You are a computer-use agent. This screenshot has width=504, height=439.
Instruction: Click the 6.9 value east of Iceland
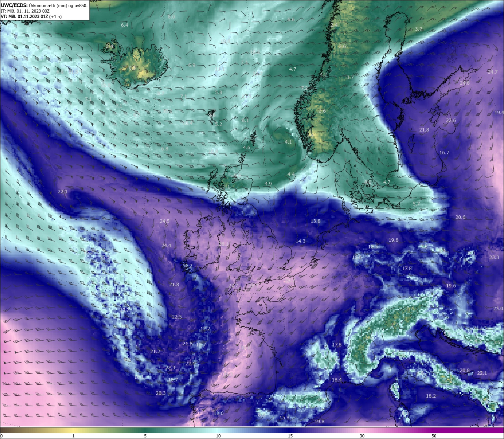click(x=192, y=65)
